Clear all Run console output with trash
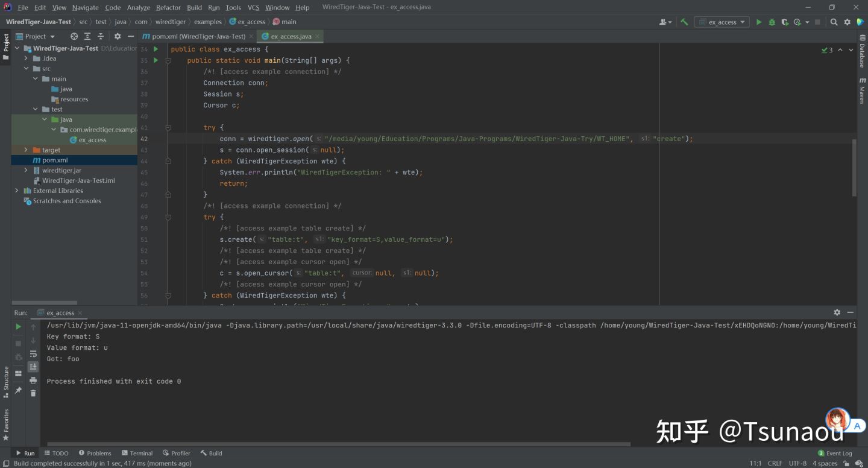 tap(33, 393)
